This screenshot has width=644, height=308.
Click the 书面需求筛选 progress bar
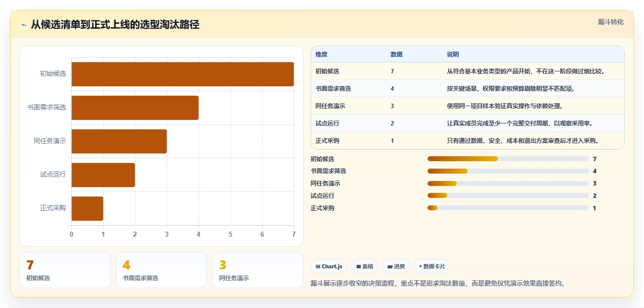(508, 171)
